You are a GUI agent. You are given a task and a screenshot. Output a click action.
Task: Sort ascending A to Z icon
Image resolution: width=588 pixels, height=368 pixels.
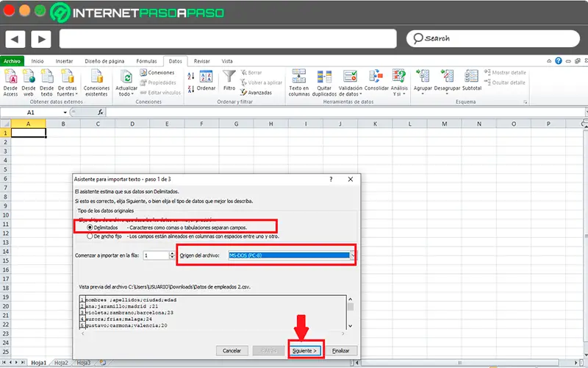click(190, 76)
